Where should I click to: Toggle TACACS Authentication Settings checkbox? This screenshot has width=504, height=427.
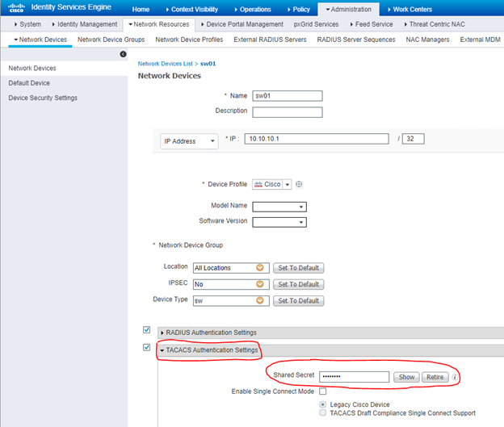[x=146, y=347]
